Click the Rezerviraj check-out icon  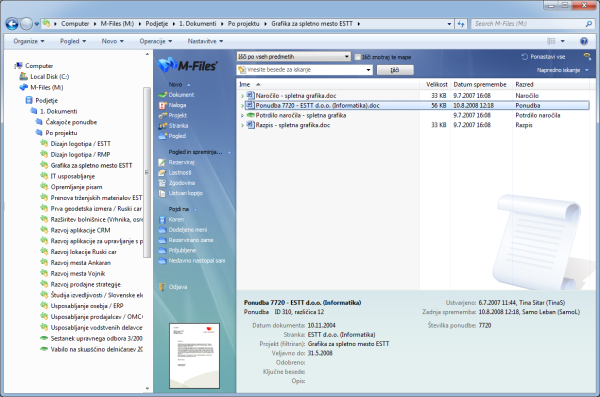162,162
